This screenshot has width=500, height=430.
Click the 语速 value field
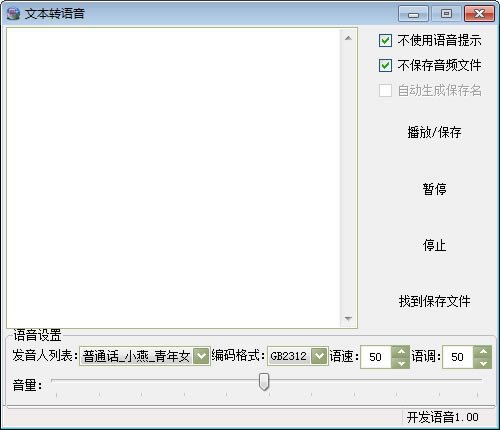(x=376, y=357)
